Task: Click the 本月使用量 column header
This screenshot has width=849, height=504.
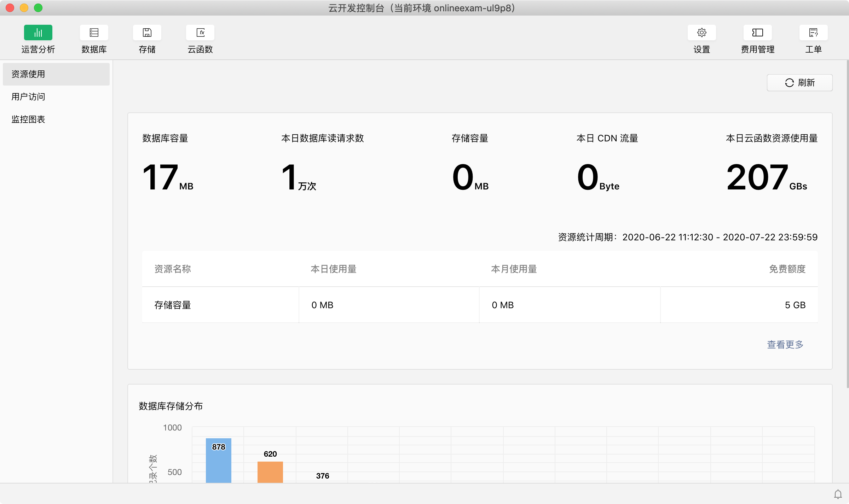Action: 514,269
